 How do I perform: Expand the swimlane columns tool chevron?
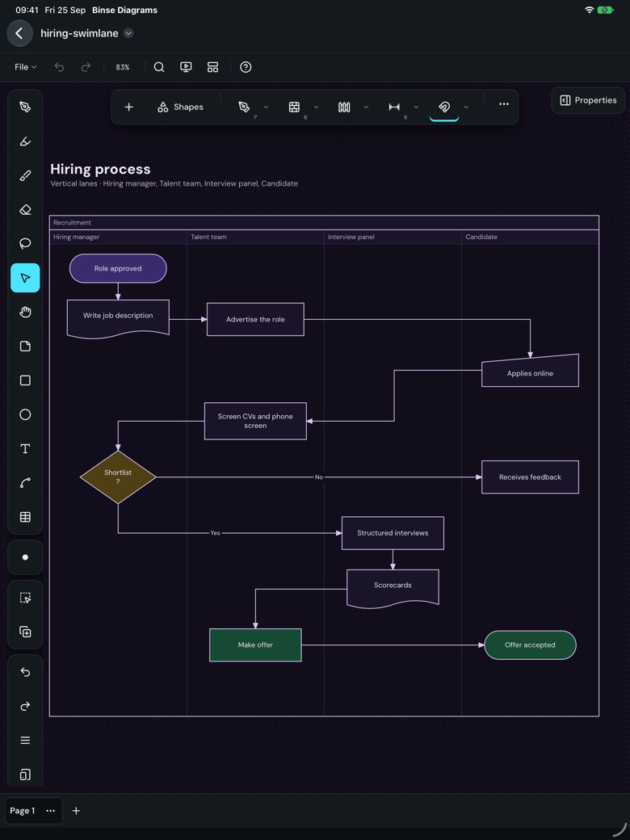[366, 107]
